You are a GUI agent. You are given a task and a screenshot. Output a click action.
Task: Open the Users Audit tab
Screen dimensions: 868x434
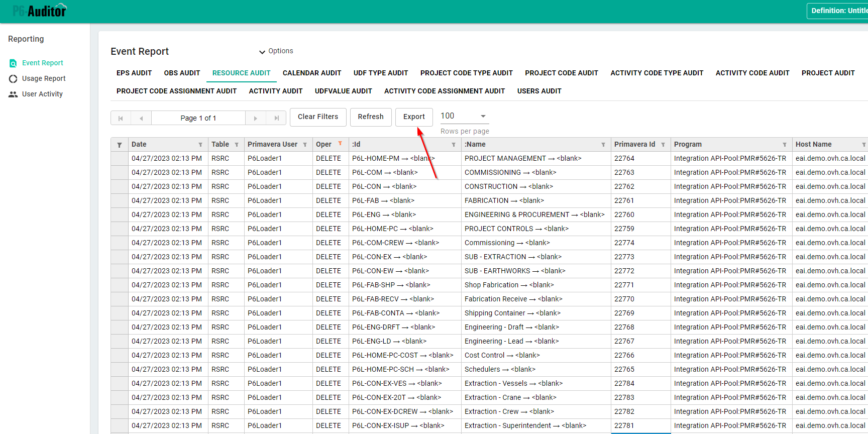pyautogui.click(x=539, y=91)
